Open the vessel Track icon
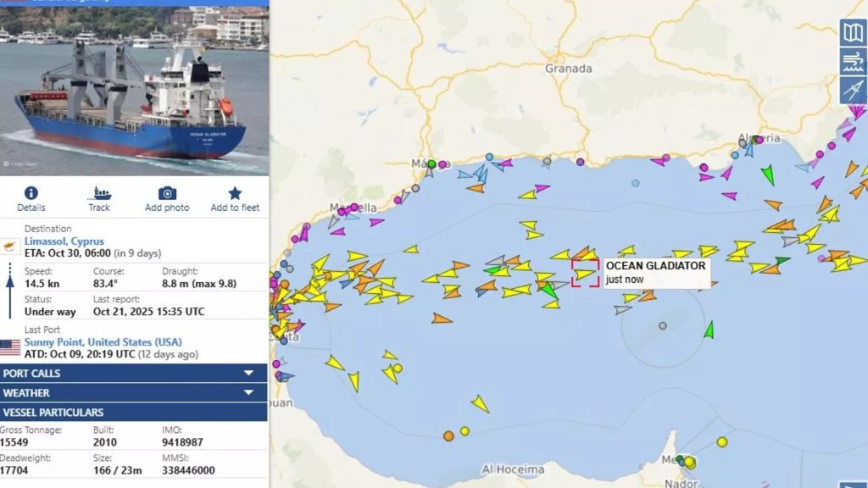The width and height of the screenshot is (868, 488). point(99,193)
